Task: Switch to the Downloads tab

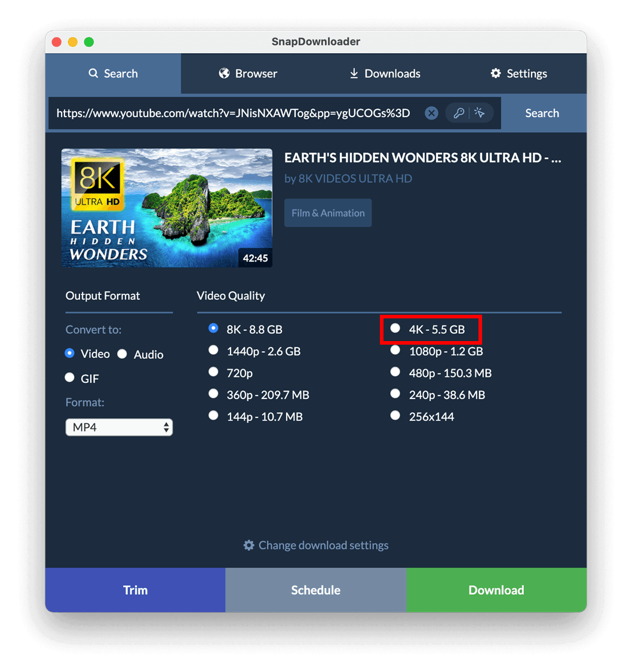Action: pyautogui.click(x=384, y=73)
